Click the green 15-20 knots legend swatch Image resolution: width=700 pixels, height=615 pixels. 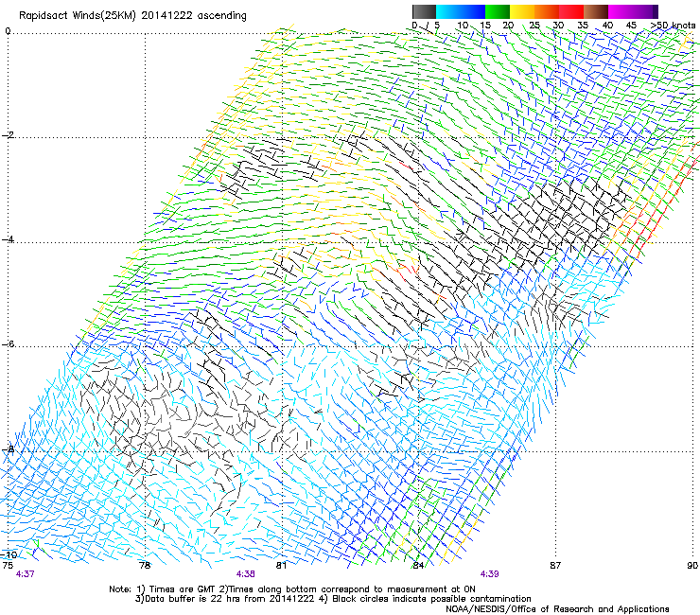(498, 11)
